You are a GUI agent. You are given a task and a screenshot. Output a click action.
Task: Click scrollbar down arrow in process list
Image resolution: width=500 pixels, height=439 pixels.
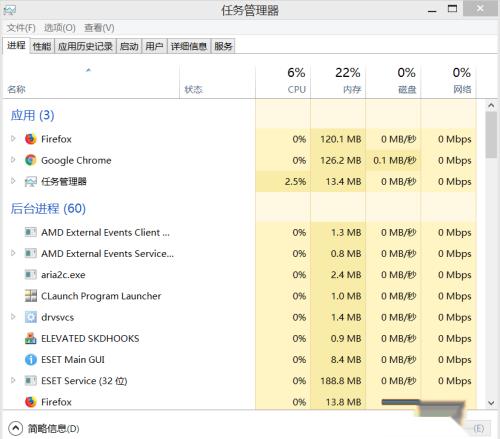[491, 403]
